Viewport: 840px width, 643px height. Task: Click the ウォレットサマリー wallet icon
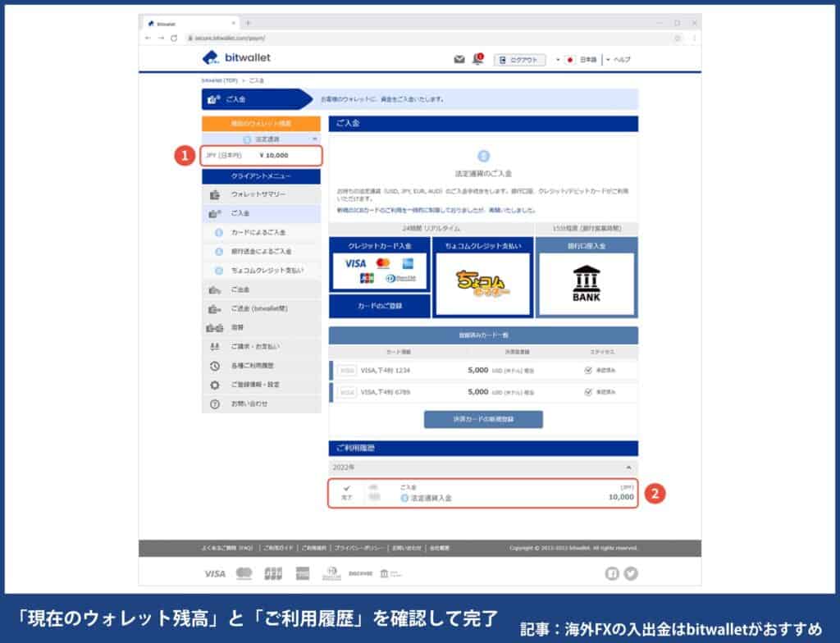215,194
